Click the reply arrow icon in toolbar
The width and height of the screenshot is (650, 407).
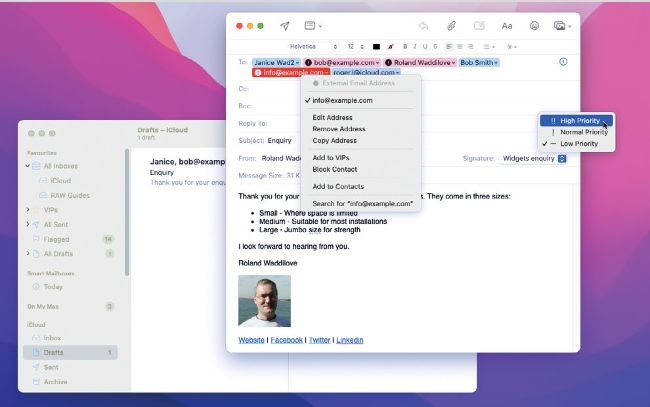pos(423,26)
